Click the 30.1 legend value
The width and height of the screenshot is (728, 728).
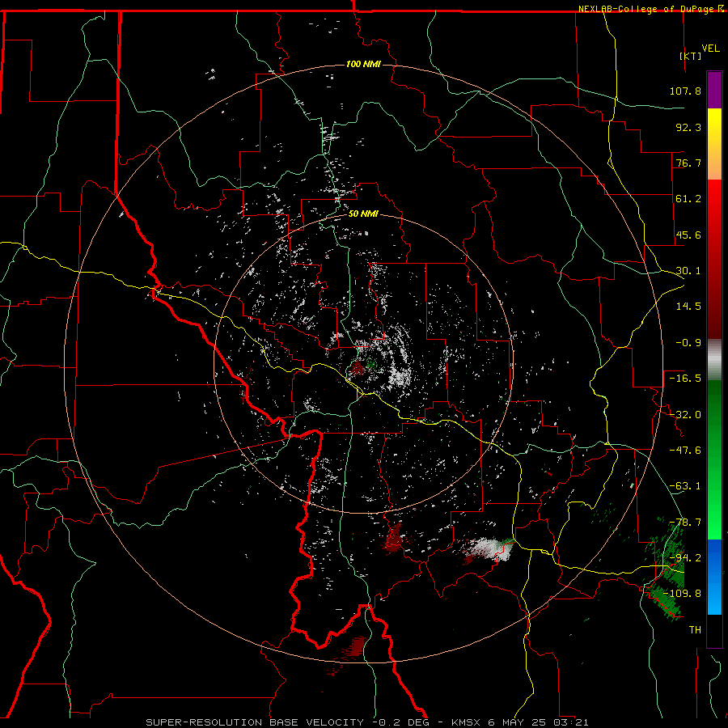[x=688, y=271]
